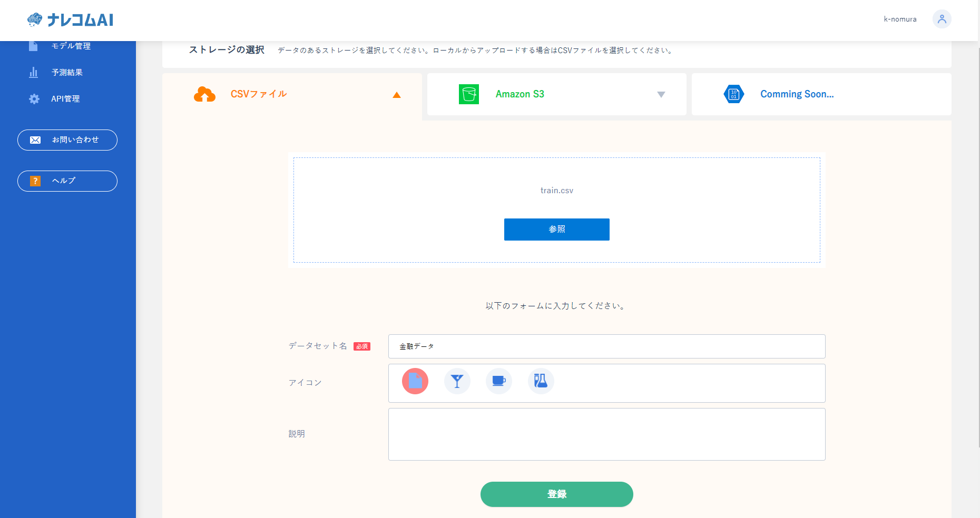
Task: Select the cocktail glass dataset icon
Action: 457,381
